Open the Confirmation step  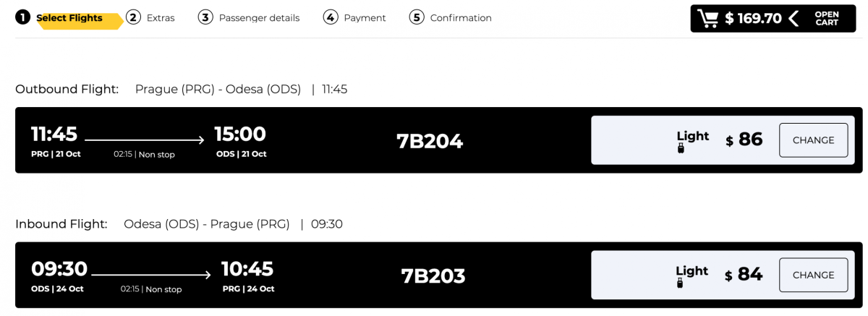pyautogui.click(x=461, y=18)
